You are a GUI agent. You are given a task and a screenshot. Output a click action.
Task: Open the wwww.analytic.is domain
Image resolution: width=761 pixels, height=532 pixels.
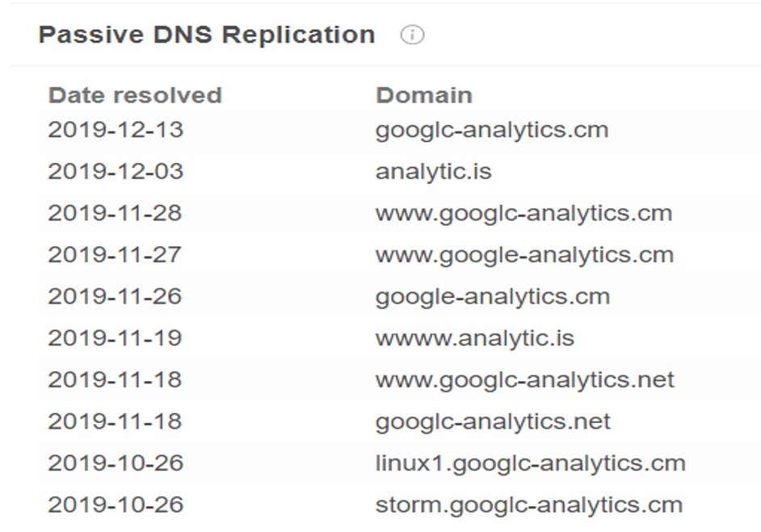point(475,338)
